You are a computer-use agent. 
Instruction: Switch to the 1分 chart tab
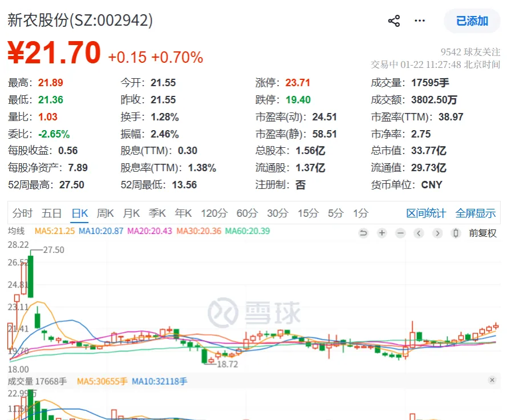pos(360,213)
